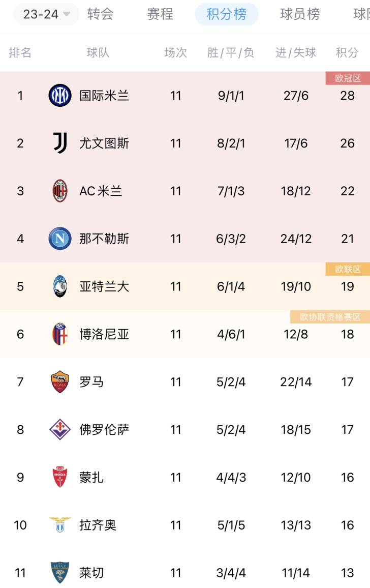Click the 欧冠区 zone label
Screen dimensions: 370x588
pyautogui.click(x=348, y=78)
